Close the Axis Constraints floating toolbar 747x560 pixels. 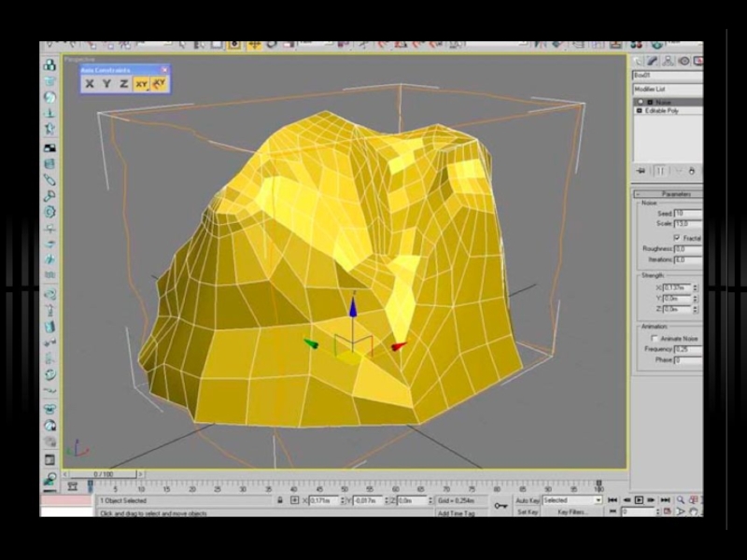(164, 69)
